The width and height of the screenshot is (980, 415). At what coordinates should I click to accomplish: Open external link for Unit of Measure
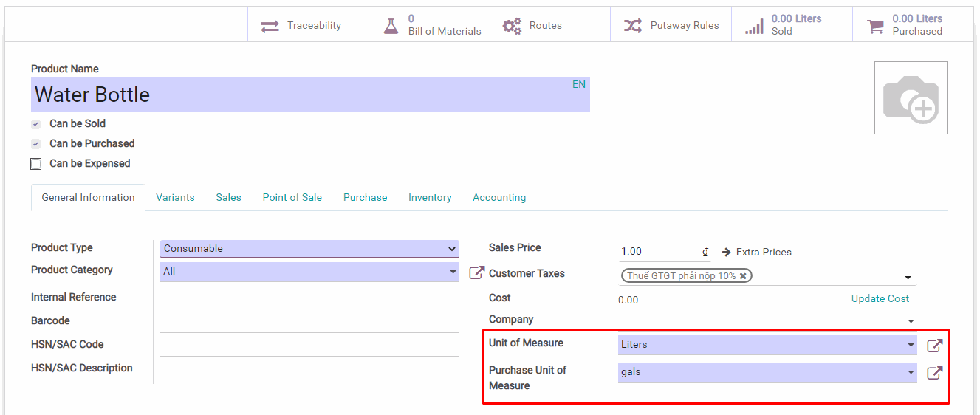tap(934, 346)
